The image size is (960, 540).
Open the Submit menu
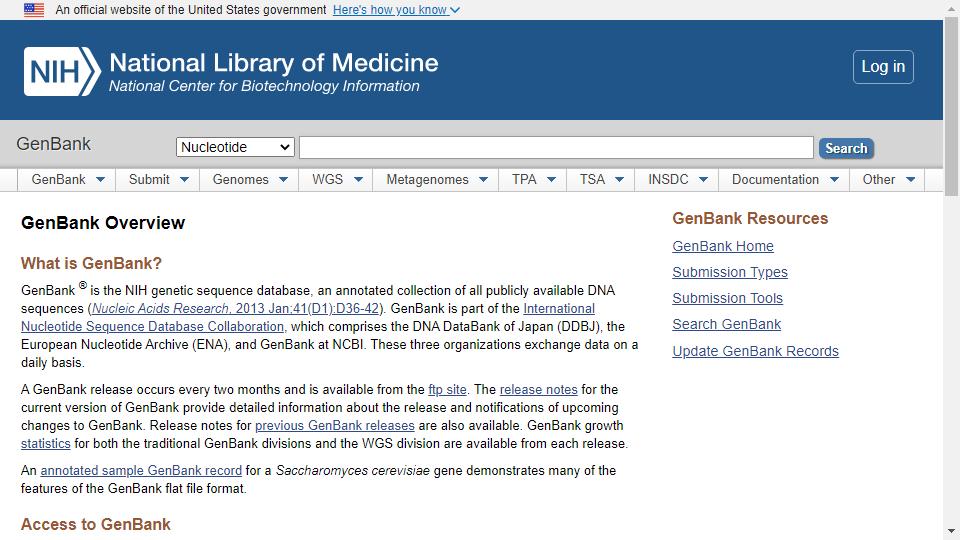pyautogui.click(x=158, y=179)
